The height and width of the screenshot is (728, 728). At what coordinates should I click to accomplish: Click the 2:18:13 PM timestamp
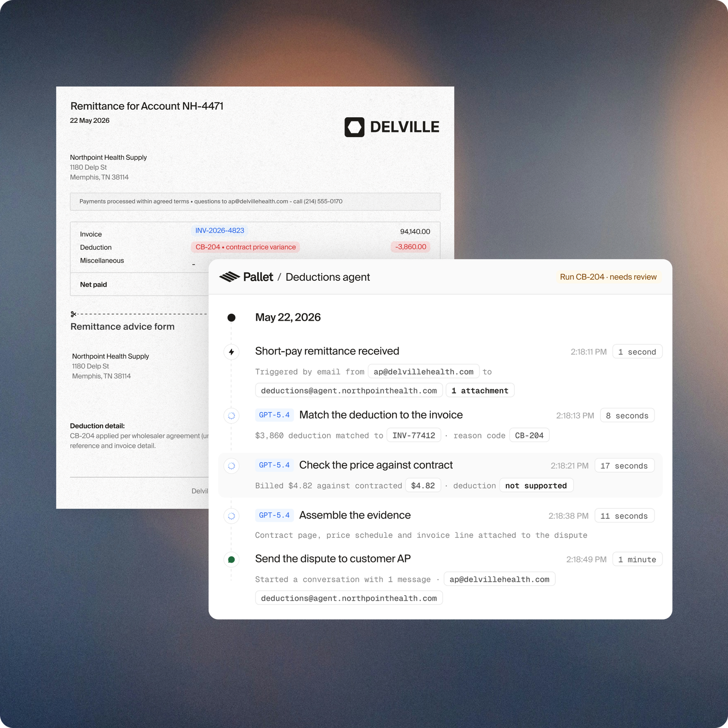[575, 415]
